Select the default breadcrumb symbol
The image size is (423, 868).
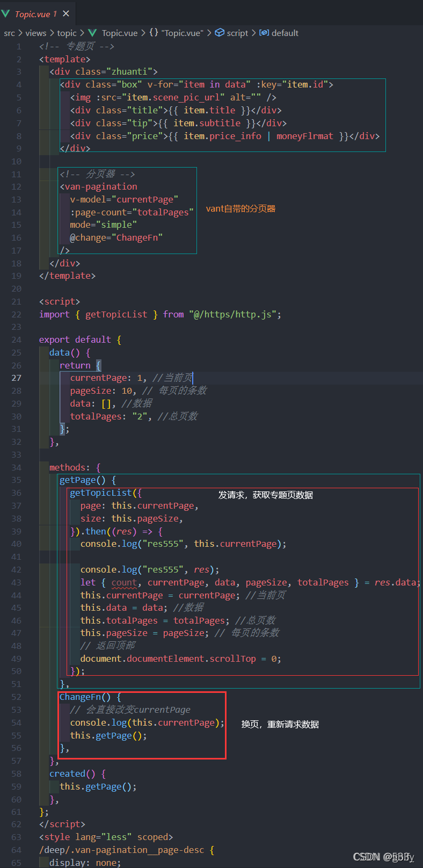pos(285,33)
